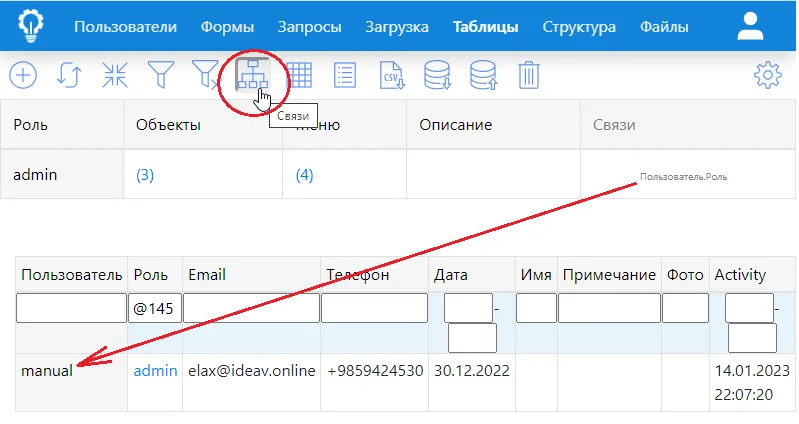Click the Пользователь column header
The width and height of the screenshot is (799, 424).
[71, 275]
